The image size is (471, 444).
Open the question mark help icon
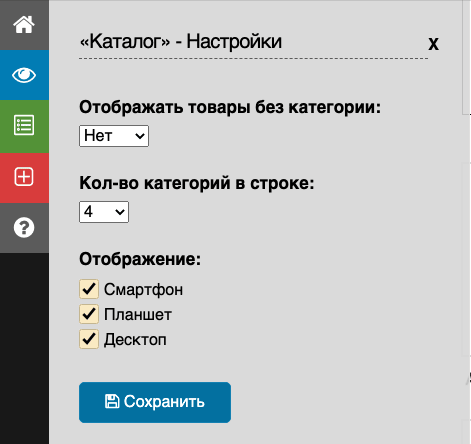point(24,228)
